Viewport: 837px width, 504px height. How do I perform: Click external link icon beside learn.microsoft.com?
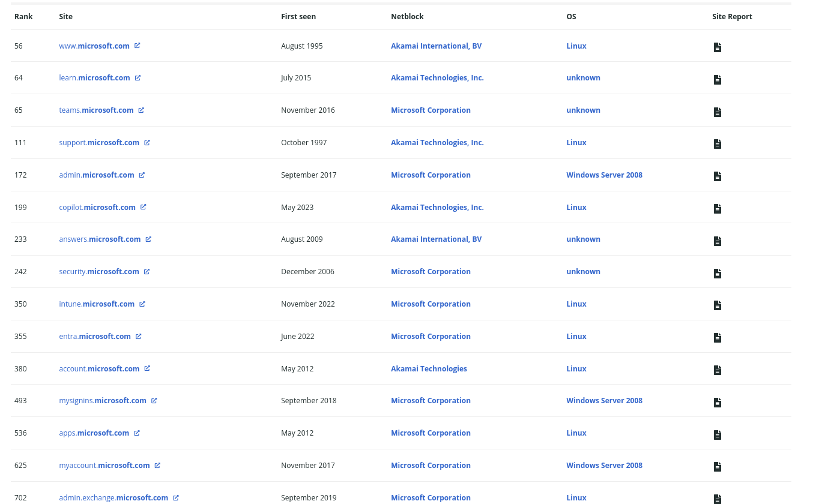point(137,78)
